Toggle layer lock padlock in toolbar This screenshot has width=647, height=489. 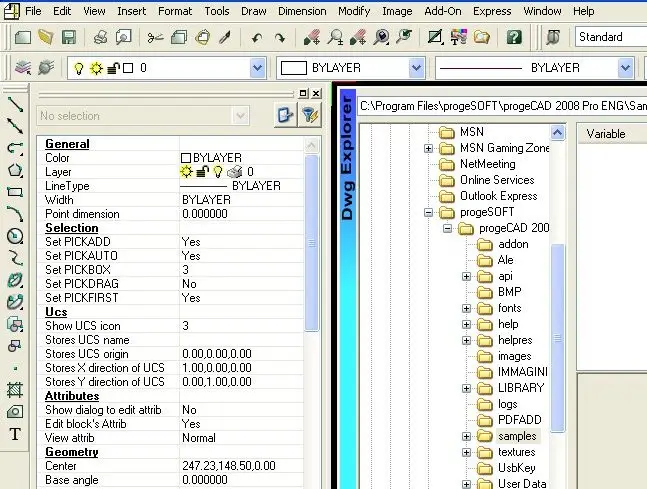113,68
